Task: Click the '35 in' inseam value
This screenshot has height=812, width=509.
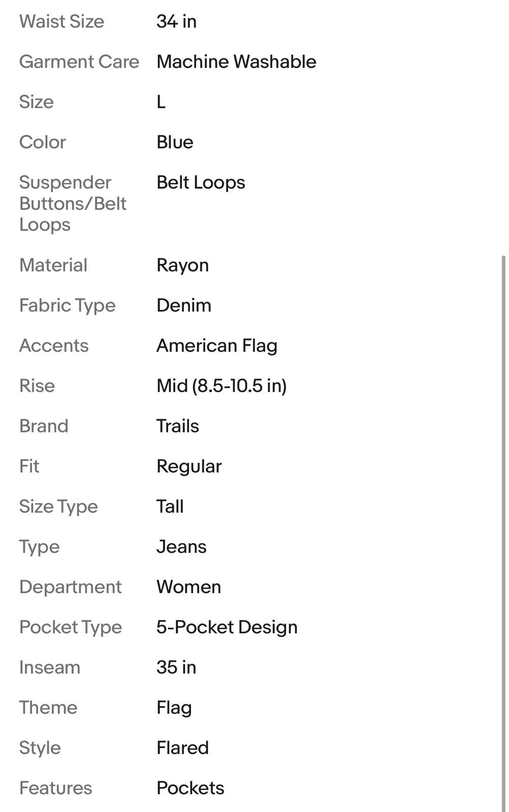Action: tap(176, 667)
